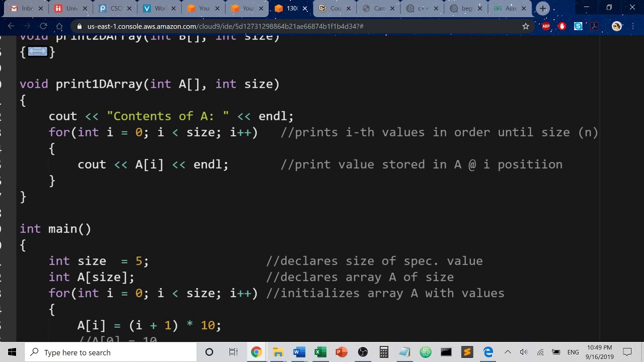Reload the Cloud9 page
This screenshot has height=362, width=644.
43,26
